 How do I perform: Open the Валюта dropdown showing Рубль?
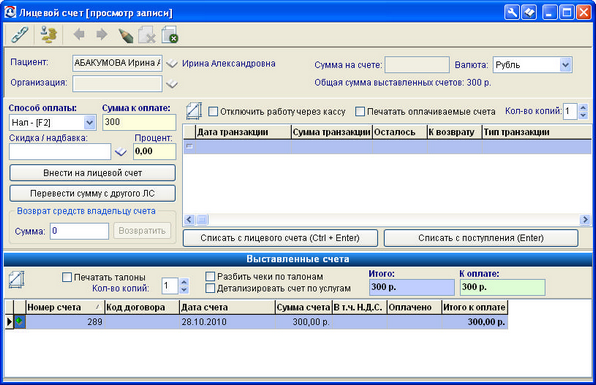565,65
